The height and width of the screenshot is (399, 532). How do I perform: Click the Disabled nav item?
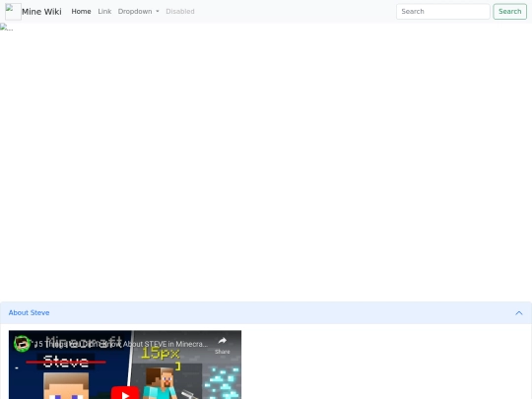click(x=180, y=12)
